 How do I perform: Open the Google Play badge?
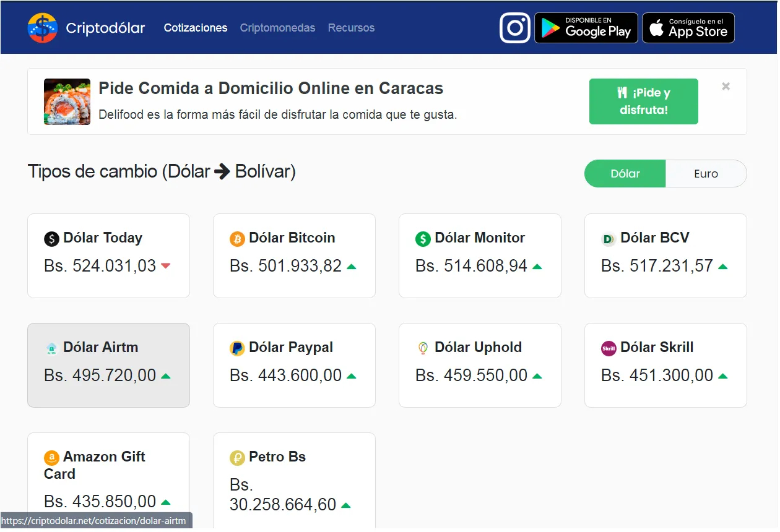586,28
